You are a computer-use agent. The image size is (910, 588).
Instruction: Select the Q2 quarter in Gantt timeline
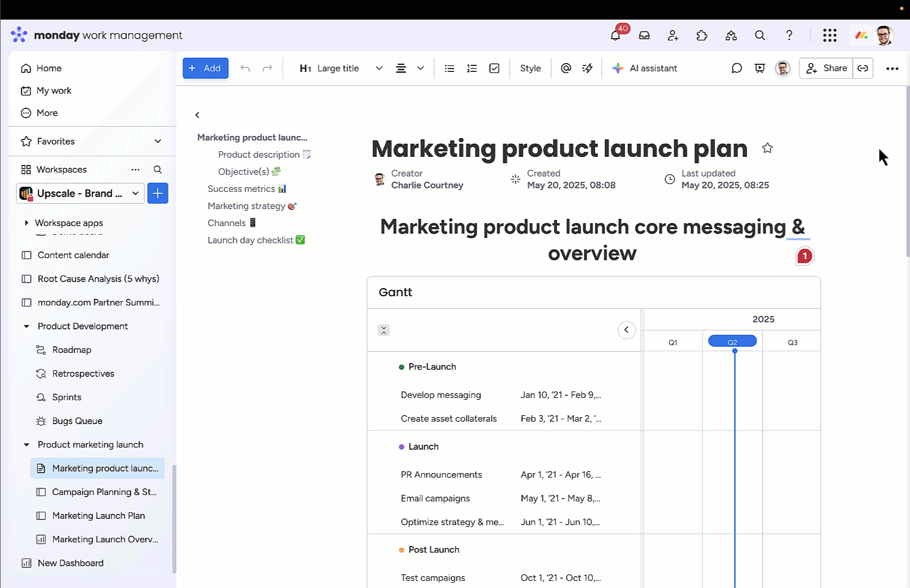pos(732,342)
